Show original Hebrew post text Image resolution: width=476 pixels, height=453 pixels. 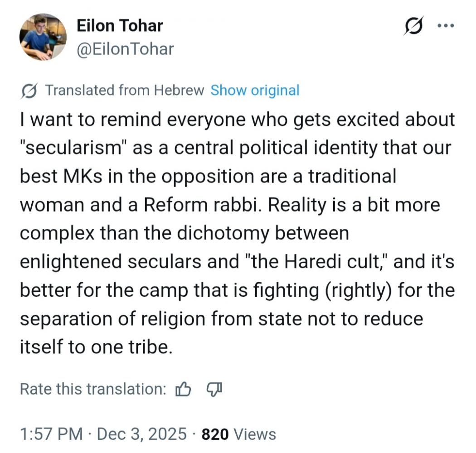255,90
